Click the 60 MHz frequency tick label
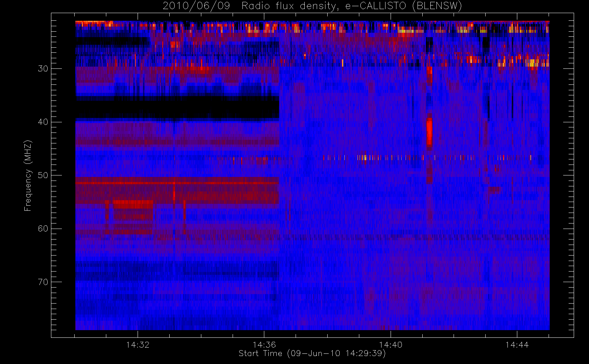This screenshot has width=589, height=364. [x=43, y=229]
